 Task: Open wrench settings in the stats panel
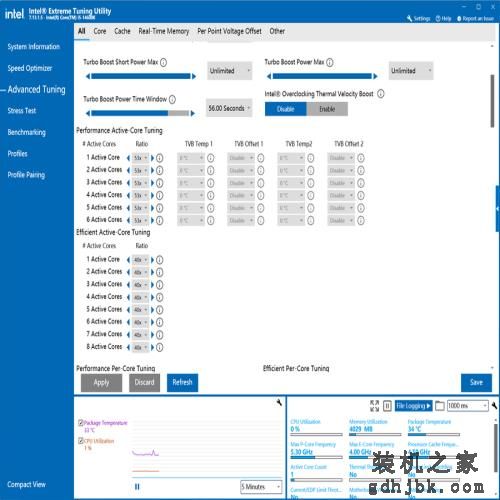[494, 406]
